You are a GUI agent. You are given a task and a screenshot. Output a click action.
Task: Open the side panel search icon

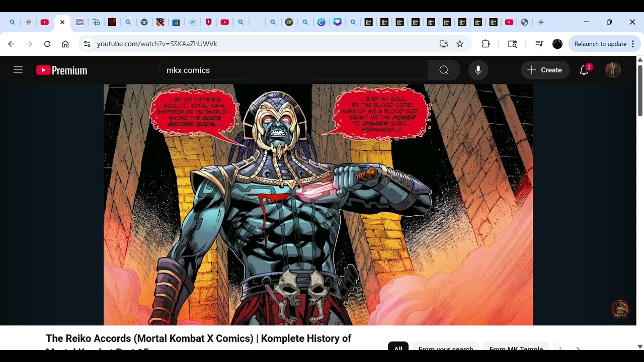pyautogui.click(x=512, y=44)
